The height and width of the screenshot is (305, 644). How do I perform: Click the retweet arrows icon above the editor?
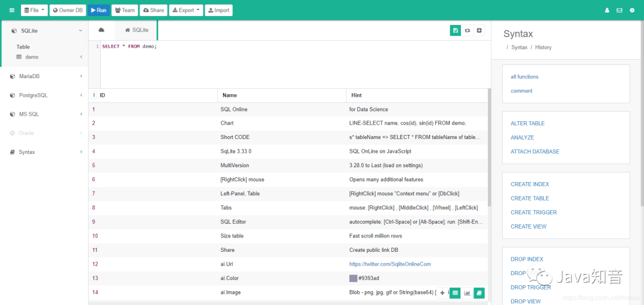click(x=467, y=30)
